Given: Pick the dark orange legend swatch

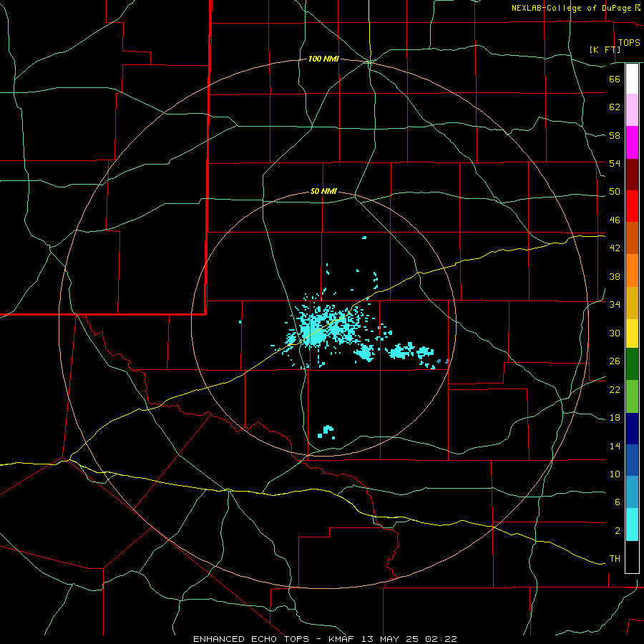Looking at the screenshot, I should pyautogui.click(x=632, y=238).
